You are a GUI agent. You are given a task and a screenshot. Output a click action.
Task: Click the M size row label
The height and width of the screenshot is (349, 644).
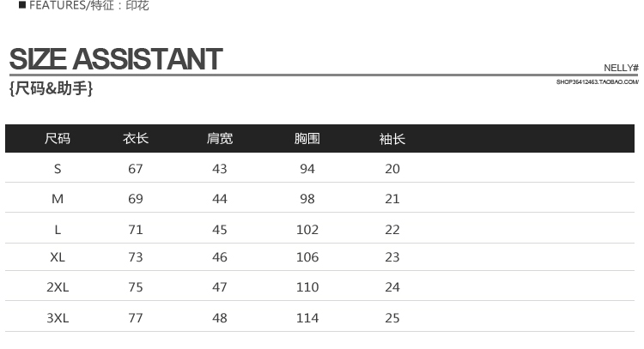click(x=58, y=199)
